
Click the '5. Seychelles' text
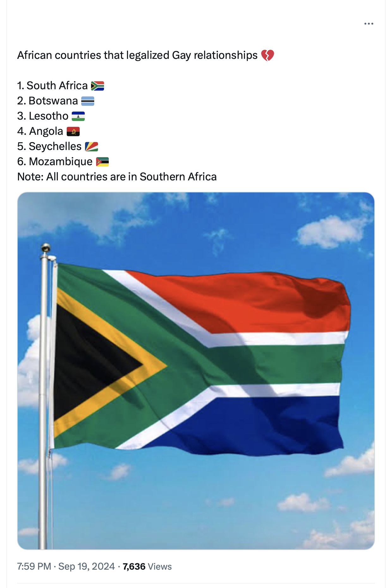pos(50,146)
